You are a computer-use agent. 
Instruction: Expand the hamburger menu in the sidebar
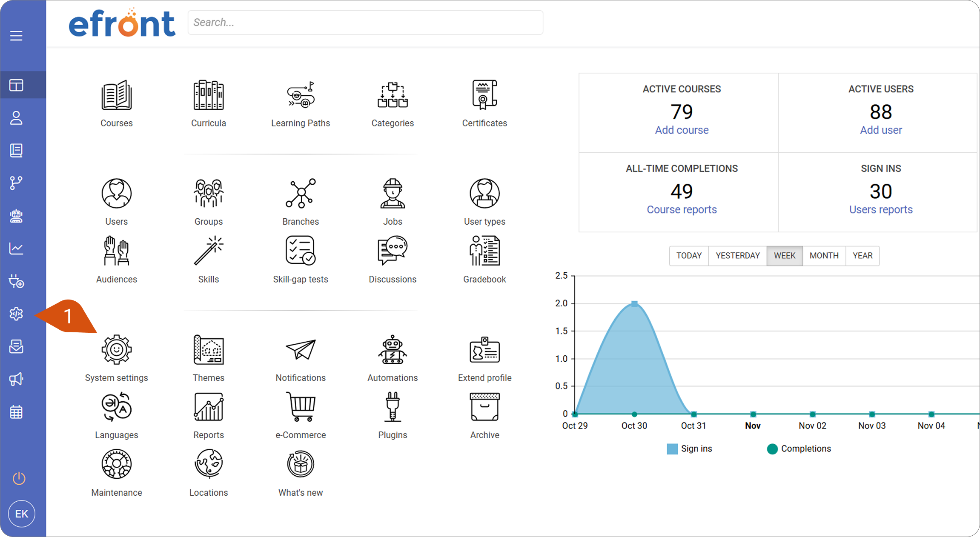click(16, 36)
